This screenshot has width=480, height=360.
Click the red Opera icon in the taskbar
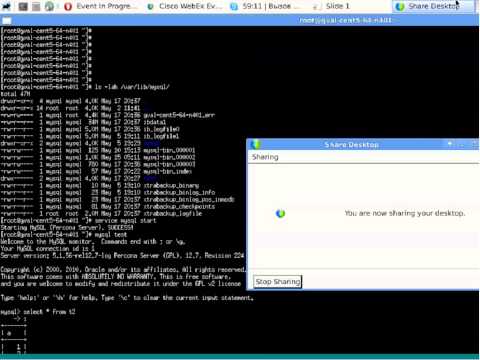[68, 6]
